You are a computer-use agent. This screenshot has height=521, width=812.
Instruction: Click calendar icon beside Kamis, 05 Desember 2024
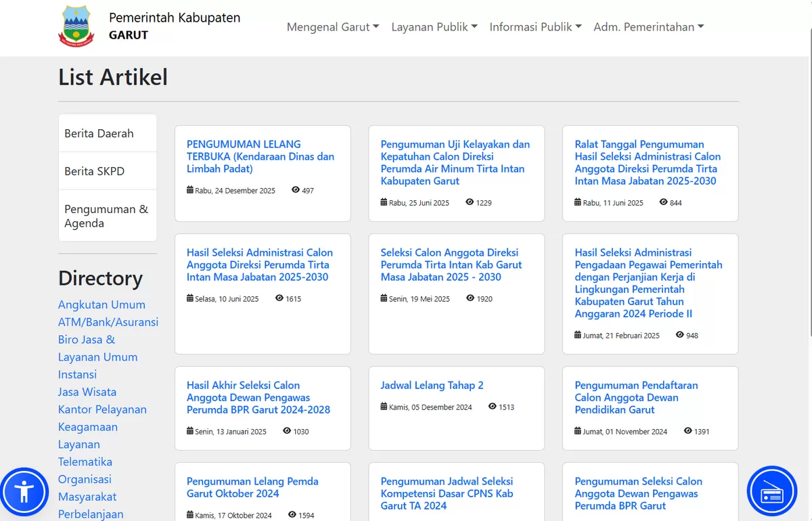tap(384, 407)
